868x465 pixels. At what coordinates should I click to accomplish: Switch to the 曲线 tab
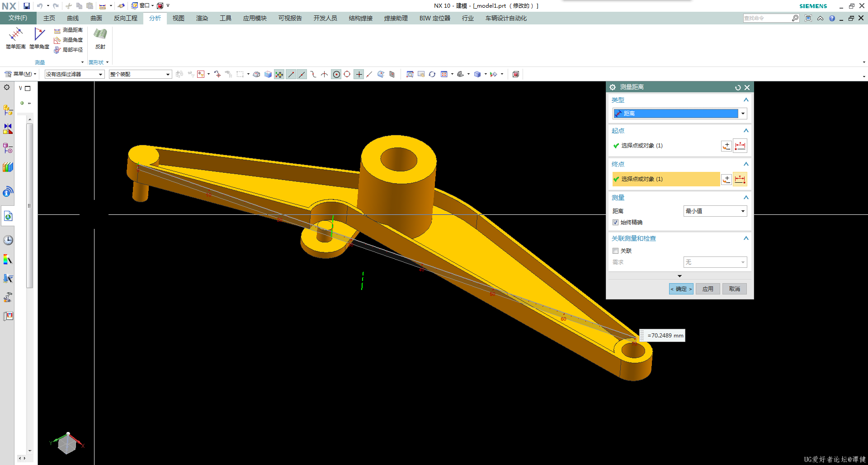tap(73, 18)
